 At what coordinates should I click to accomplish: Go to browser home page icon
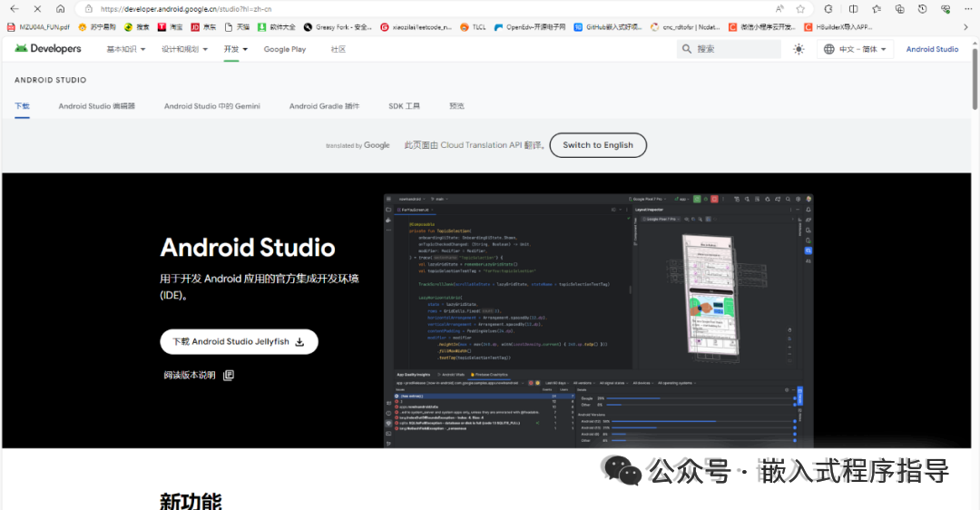pos(60,9)
